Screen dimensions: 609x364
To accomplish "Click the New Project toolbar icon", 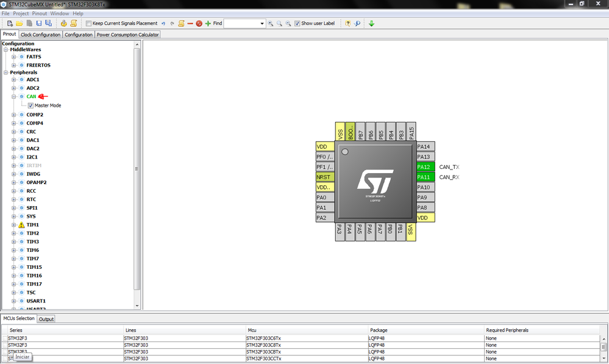I will coord(10,23).
